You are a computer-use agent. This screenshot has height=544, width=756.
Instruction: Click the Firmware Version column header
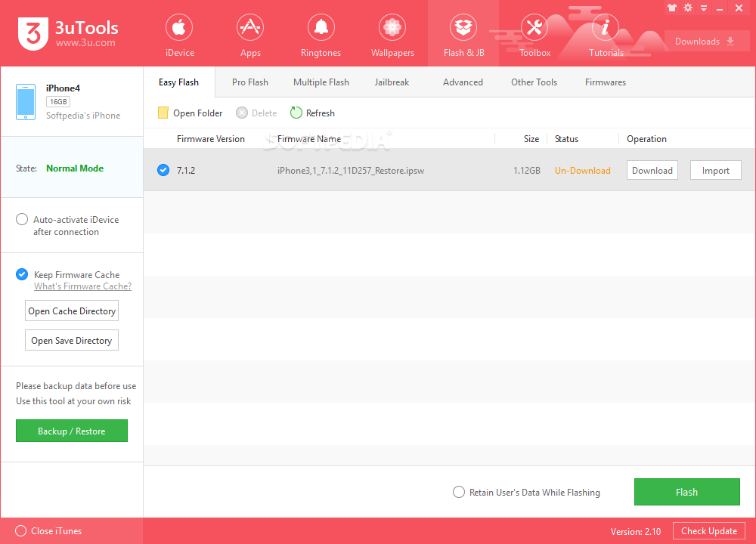(x=211, y=139)
